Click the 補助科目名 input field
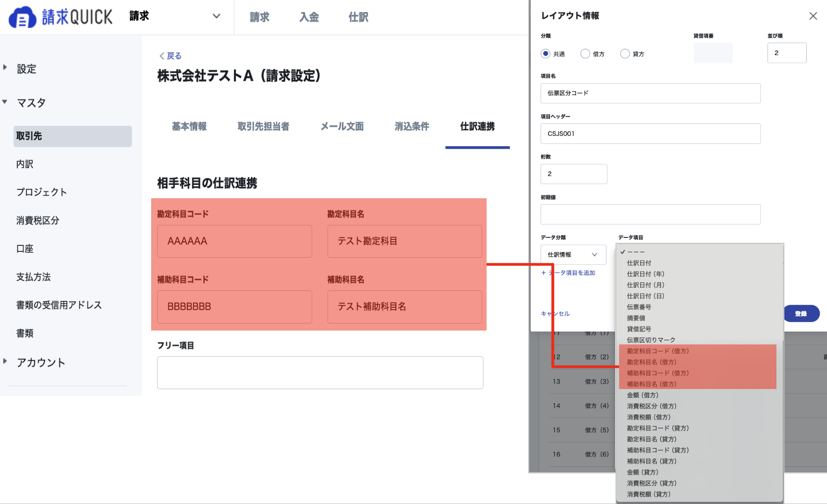Viewport: 827px width, 504px height. pyautogui.click(x=405, y=307)
